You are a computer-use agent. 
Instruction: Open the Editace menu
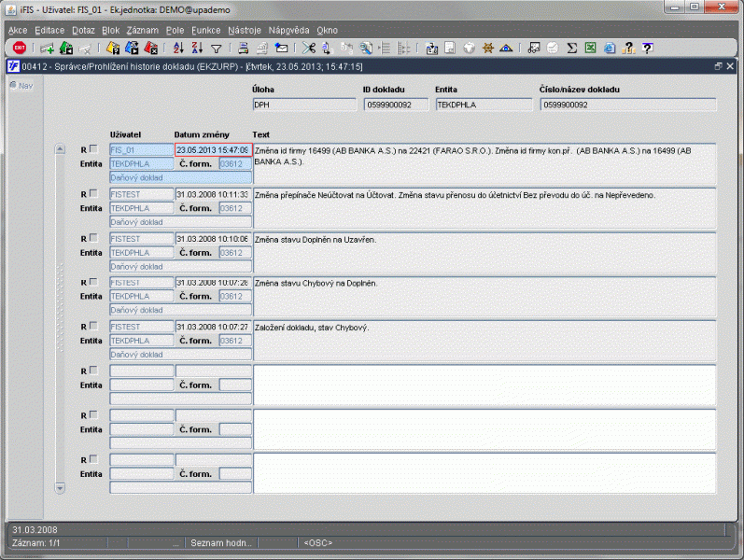pyautogui.click(x=49, y=31)
